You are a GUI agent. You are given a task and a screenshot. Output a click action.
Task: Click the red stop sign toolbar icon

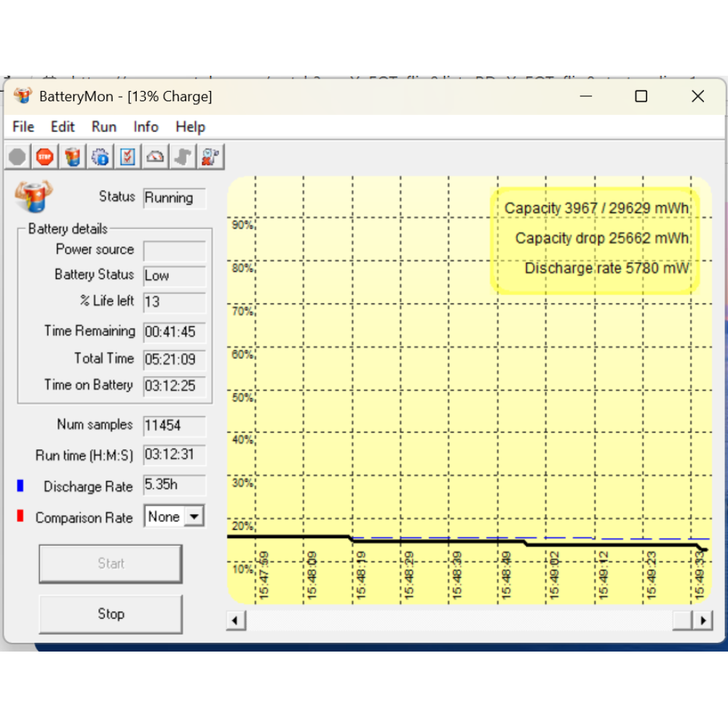pos(45,157)
